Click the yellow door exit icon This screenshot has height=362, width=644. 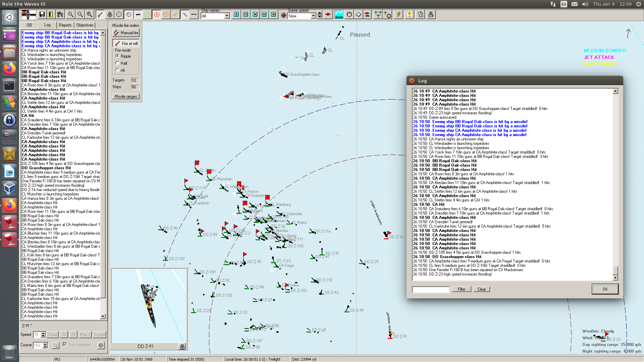pyautogui.click(x=51, y=14)
